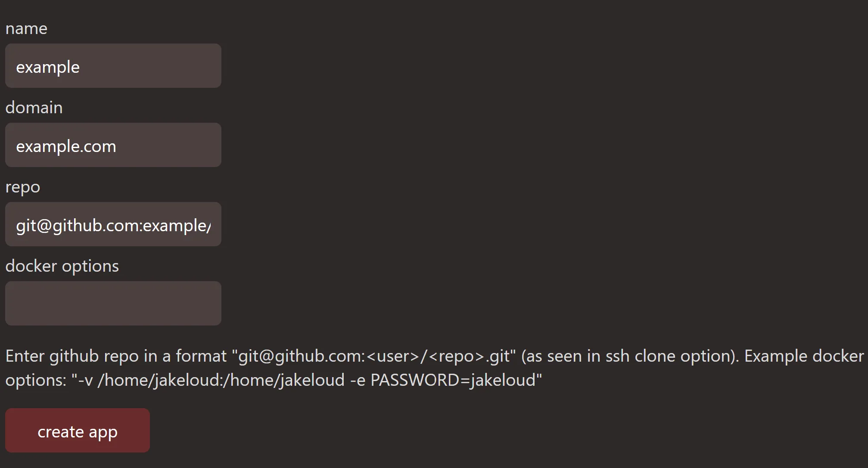The image size is (868, 468).
Task: Click the "git@github.com:<user>/<repo>.git" format text
Action: click(373, 356)
